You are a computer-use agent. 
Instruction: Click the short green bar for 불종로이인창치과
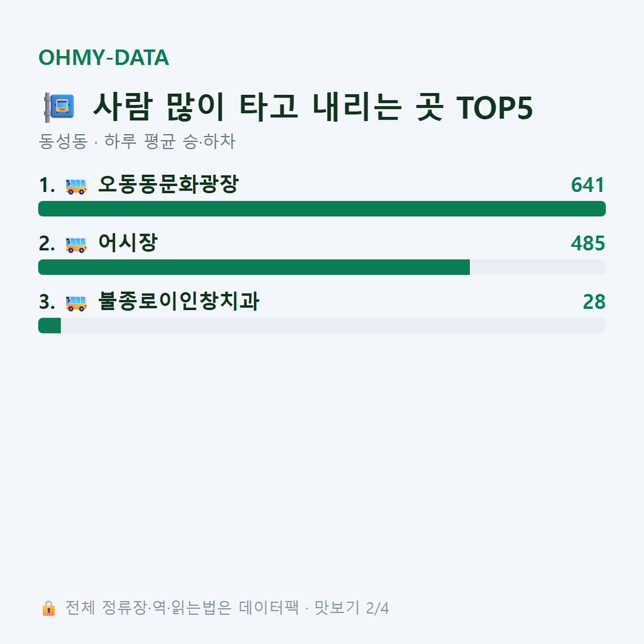[x=49, y=326]
